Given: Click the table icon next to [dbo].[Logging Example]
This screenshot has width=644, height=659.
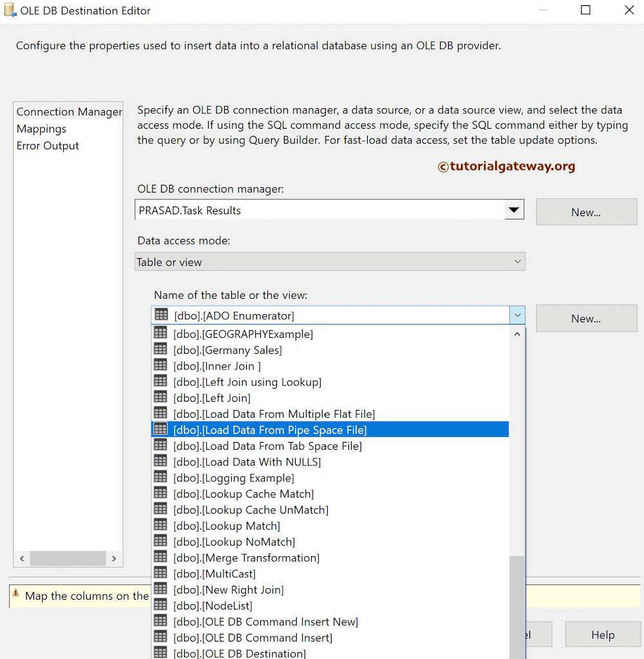Looking at the screenshot, I should coord(160,478).
